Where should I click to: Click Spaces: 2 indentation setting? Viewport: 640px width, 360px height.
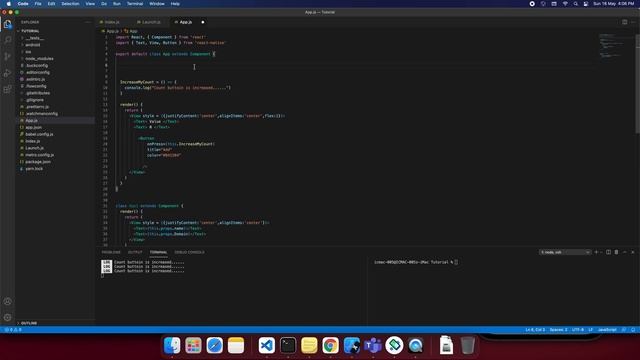click(558, 330)
